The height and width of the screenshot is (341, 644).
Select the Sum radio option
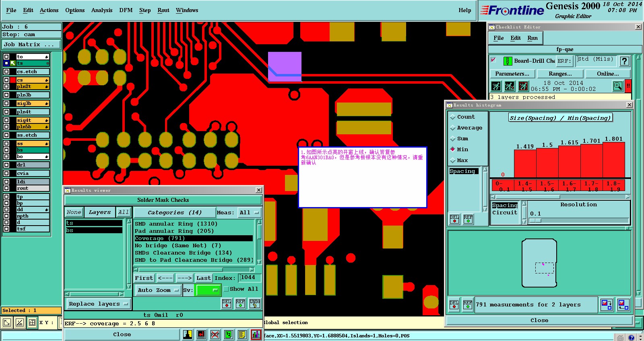tap(452, 139)
